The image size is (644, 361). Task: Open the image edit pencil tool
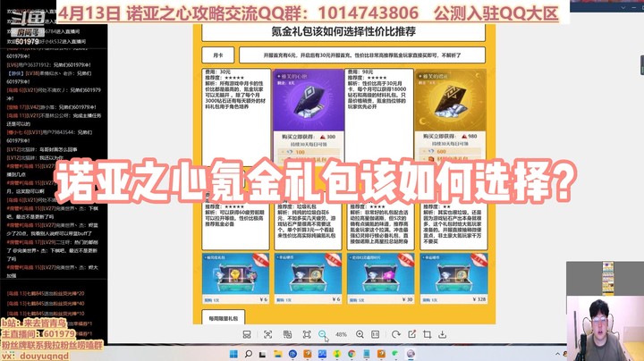click(x=412, y=334)
